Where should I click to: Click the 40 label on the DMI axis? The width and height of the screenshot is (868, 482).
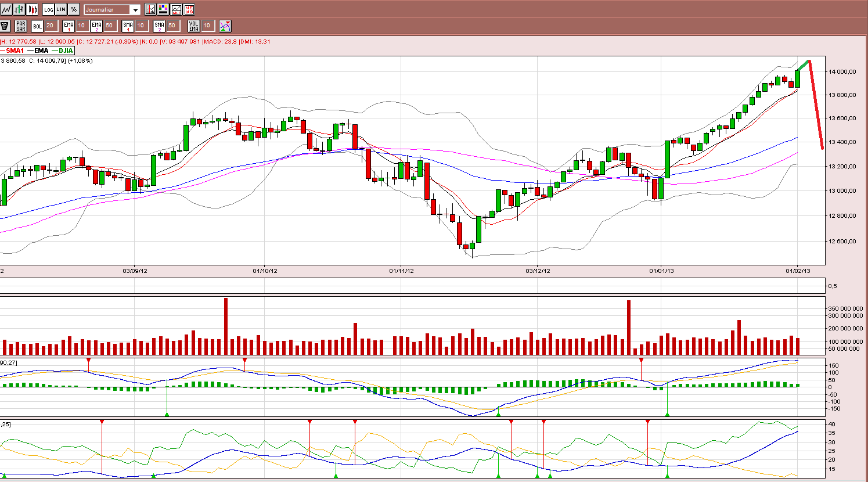point(832,424)
